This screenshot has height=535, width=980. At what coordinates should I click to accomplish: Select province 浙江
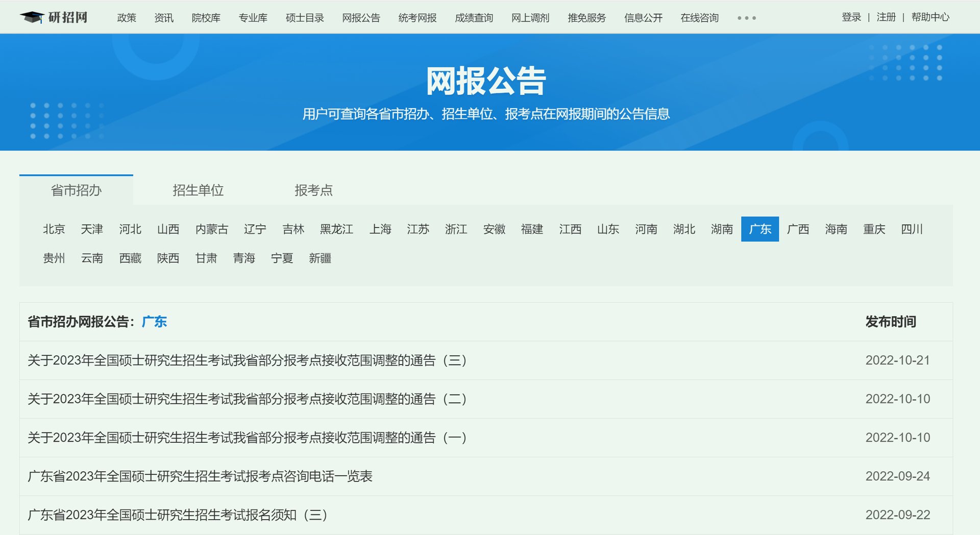coord(456,229)
